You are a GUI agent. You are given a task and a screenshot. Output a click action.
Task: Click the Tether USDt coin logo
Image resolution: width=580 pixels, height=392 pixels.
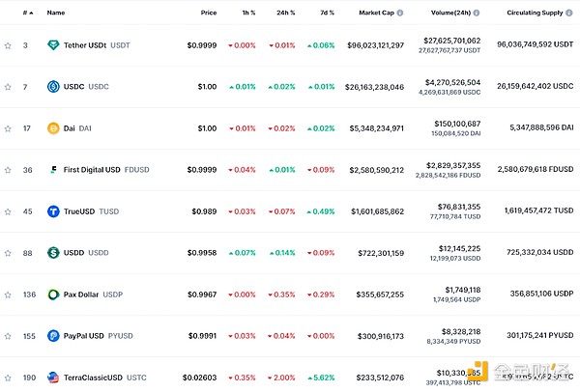coord(53,45)
